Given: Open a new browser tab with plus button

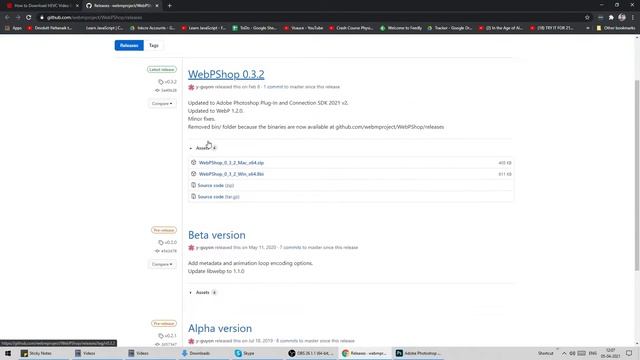Looking at the screenshot, I should (x=169, y=6).
